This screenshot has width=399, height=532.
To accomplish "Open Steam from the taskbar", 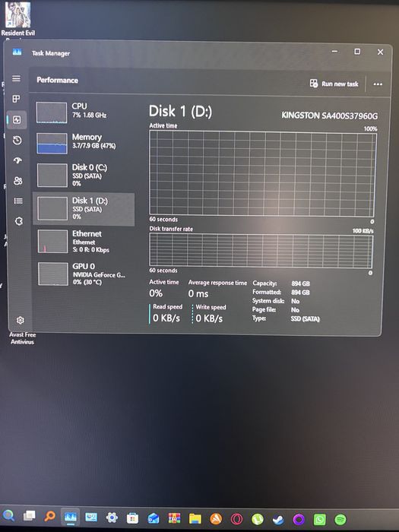I will pyautogui.click(x=278, y=519).
